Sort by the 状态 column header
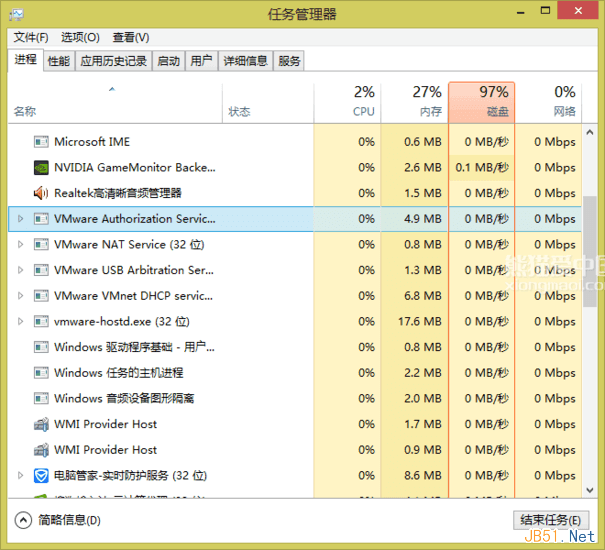Image resolution: width=605 pixels, height=550 pixels. [268, 103]
